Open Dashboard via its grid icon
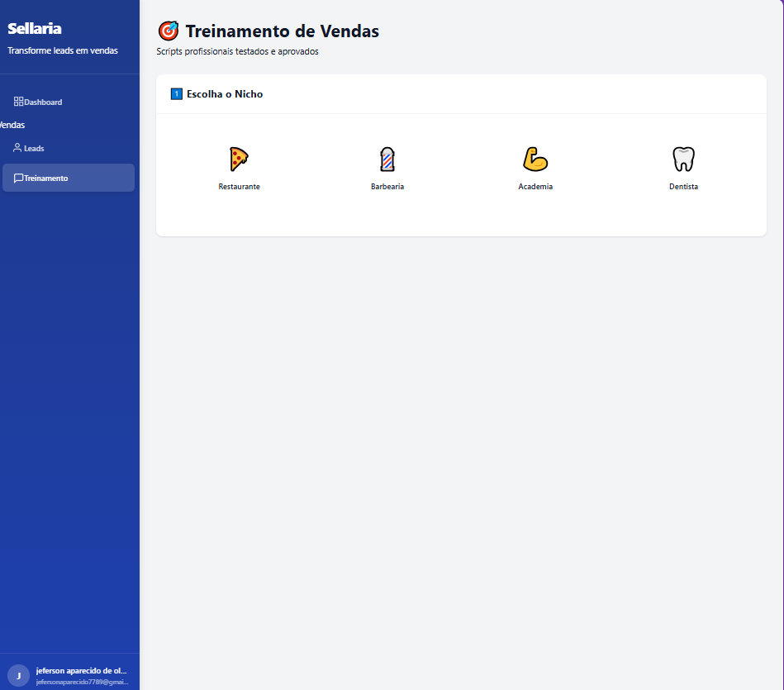 (x=17, y=101)
